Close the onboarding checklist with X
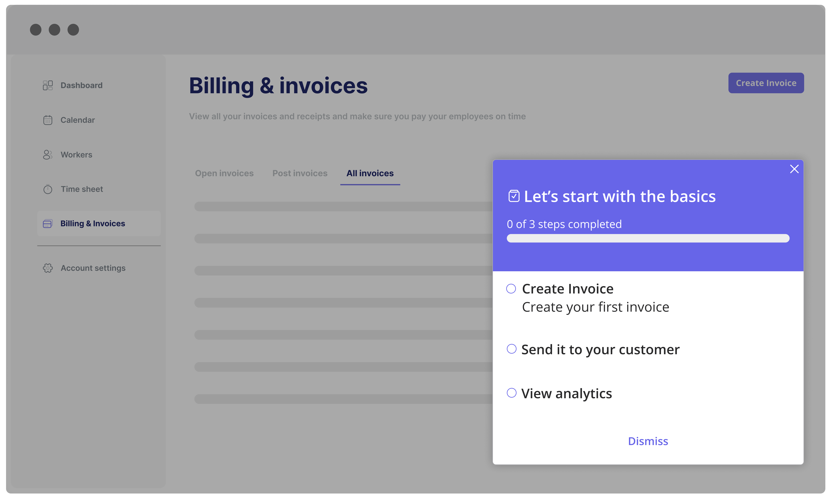This screenshot has height=504, width=832. pyautogui.click(x=794, y=169)
